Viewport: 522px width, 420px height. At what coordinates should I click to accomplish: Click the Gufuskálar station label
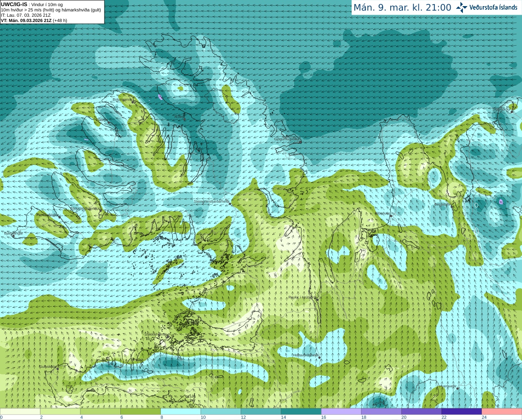[48, 367]
